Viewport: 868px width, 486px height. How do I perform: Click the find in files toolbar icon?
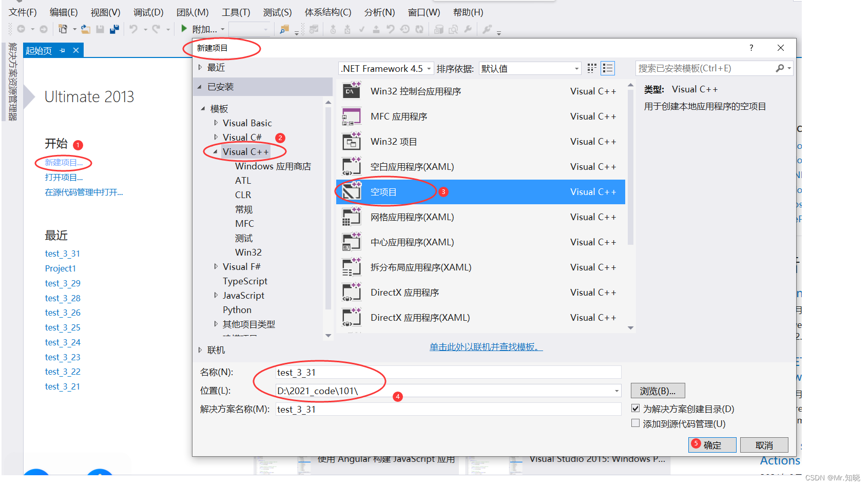(284, 29)
